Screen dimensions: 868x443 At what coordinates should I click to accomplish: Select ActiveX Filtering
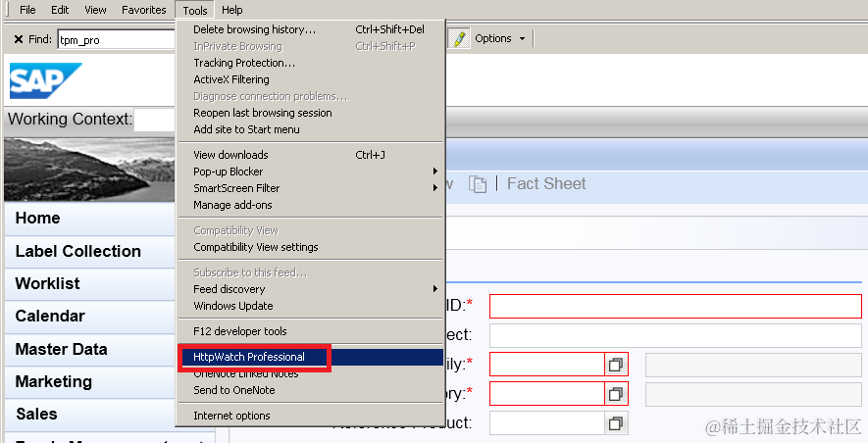click(x=311, y=79)
